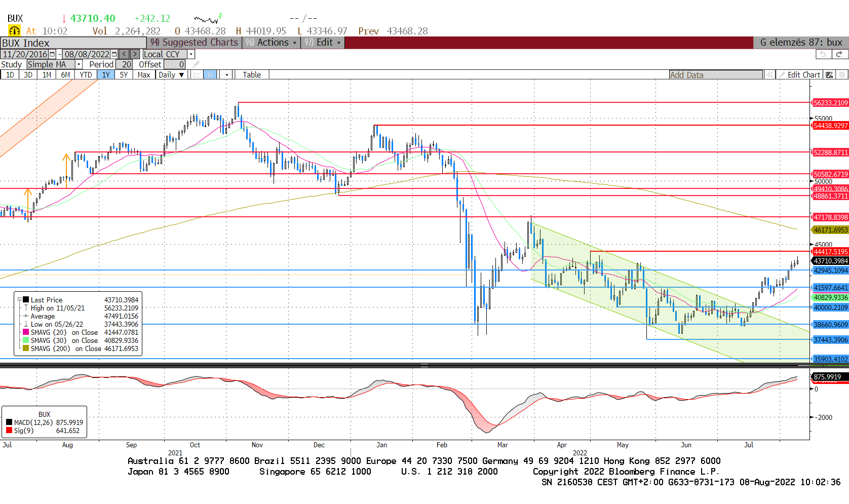Click the BUX Index security field
The width and height of the screenshot is (849, 504).
click(73, 43)
